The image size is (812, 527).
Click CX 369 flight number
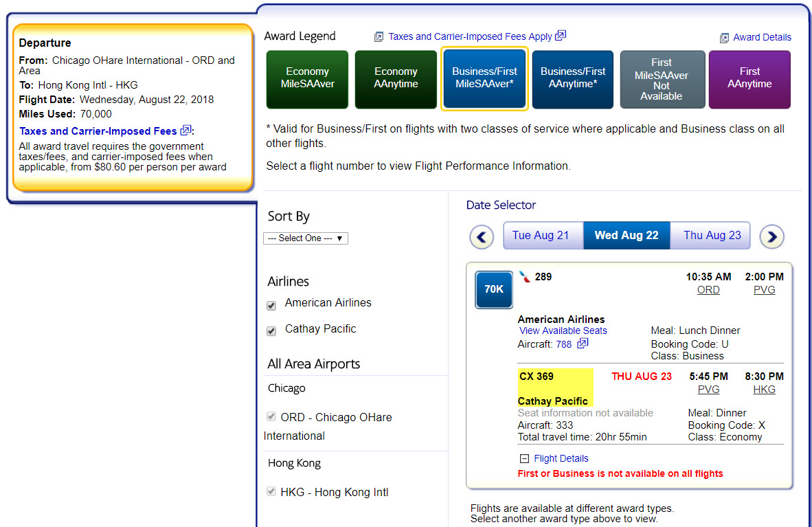(536, 377)
